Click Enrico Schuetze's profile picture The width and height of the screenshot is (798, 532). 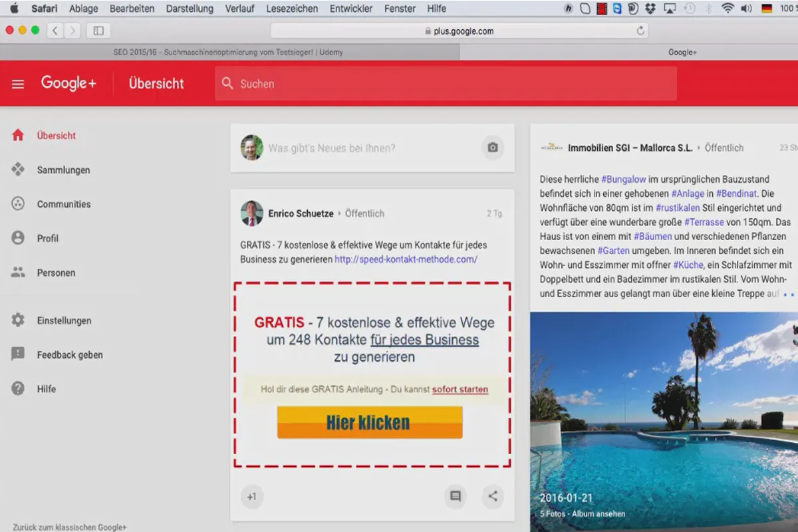coord(251,213)
